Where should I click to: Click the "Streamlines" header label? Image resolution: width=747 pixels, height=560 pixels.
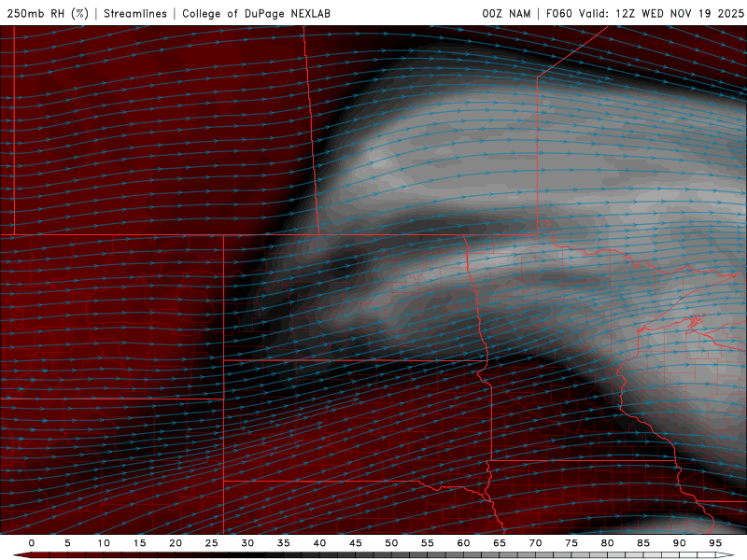coord(135,13)
